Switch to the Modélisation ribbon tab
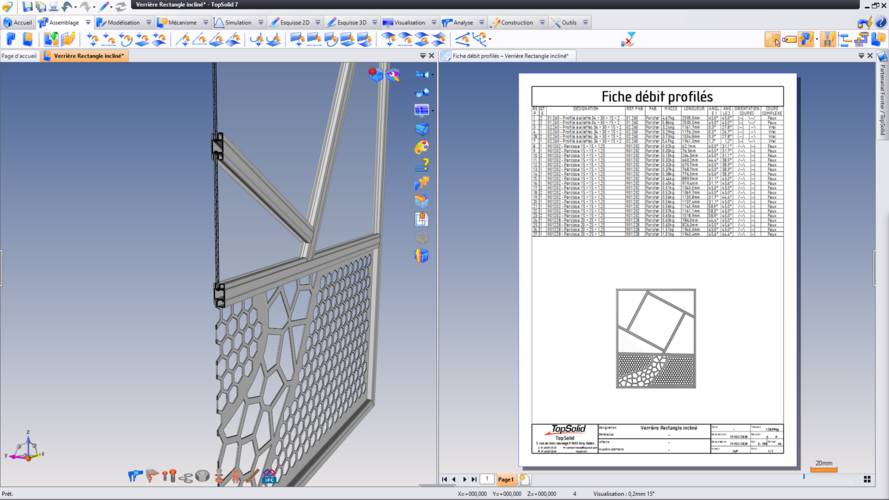 coord(123,22)
